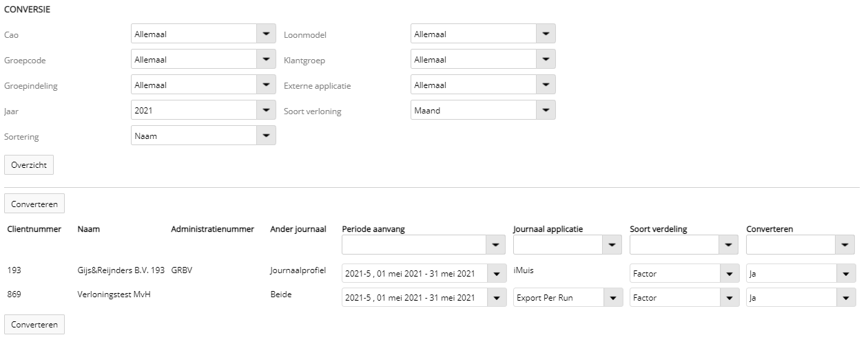Open the Groepcode dropdown
This screenshot has height=344, width=868.
tap(203, 59)
